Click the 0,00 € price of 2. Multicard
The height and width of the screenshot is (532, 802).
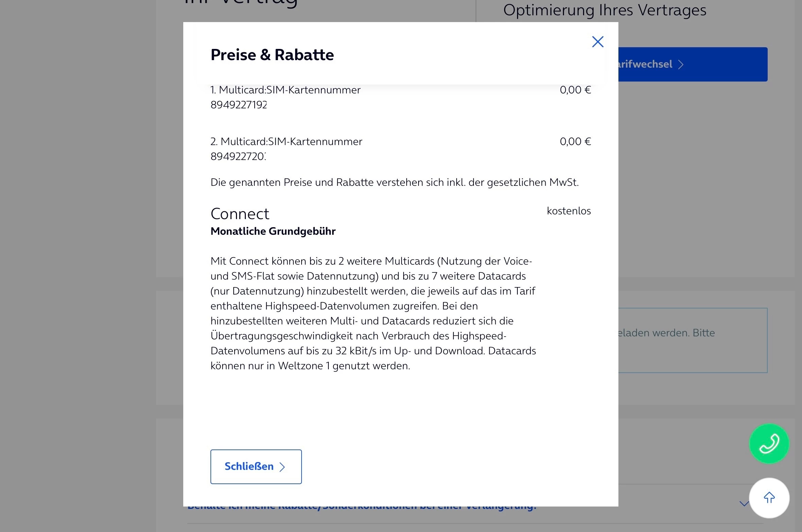tap(575, 141)
